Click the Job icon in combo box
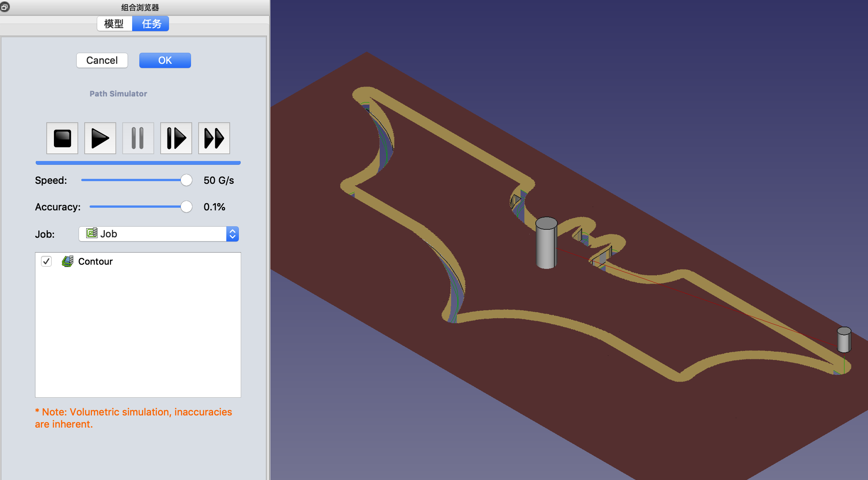The image size is (868, 480). (x=92, y=233)
